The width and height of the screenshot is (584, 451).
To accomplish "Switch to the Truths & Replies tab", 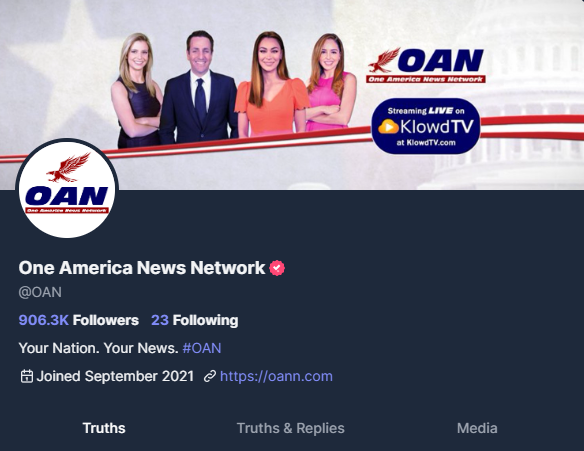I will coord(291,428).
